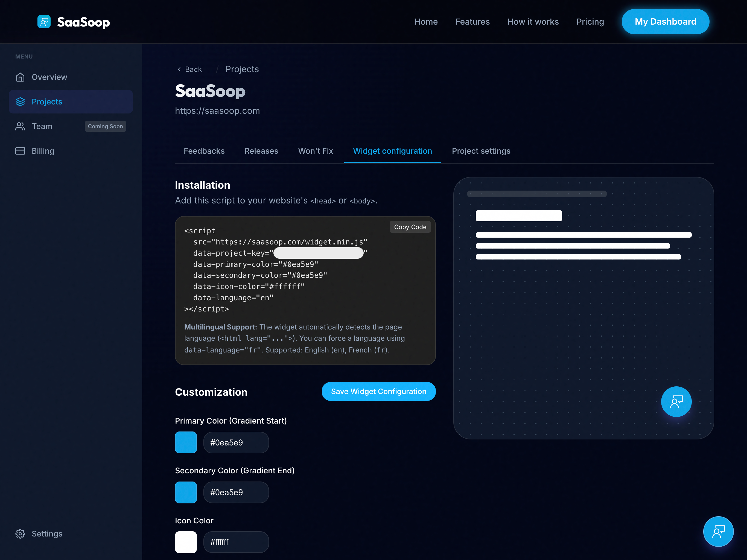The width and height of the screenshot is (747, 560).
Task: Open the Releases tab
Action: 261,151
